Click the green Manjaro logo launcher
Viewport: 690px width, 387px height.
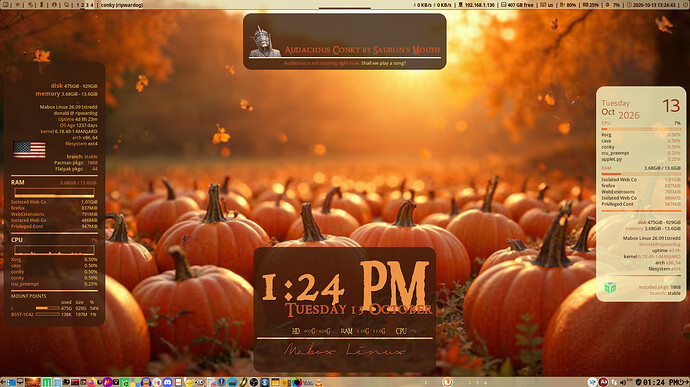pos(47,382)
